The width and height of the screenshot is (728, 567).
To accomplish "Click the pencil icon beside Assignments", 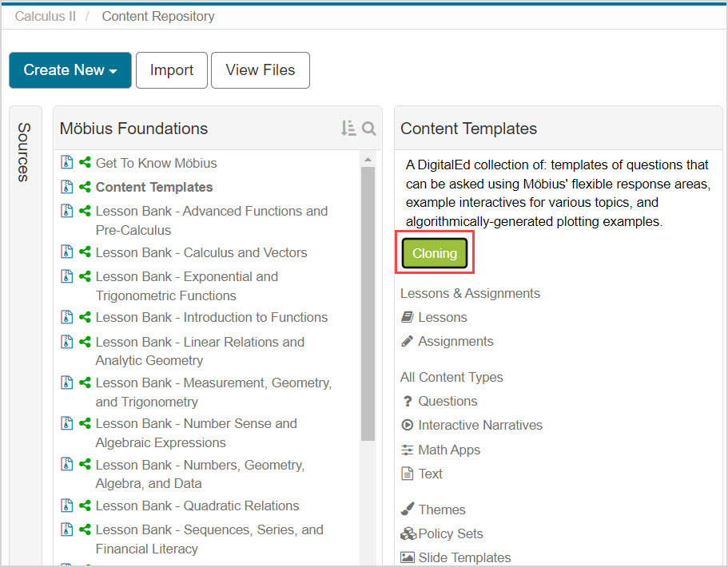I will pos(408,341).
